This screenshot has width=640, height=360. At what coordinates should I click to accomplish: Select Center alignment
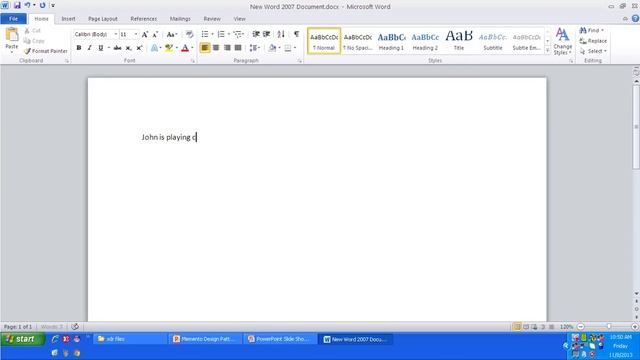(x=216, y=48)
